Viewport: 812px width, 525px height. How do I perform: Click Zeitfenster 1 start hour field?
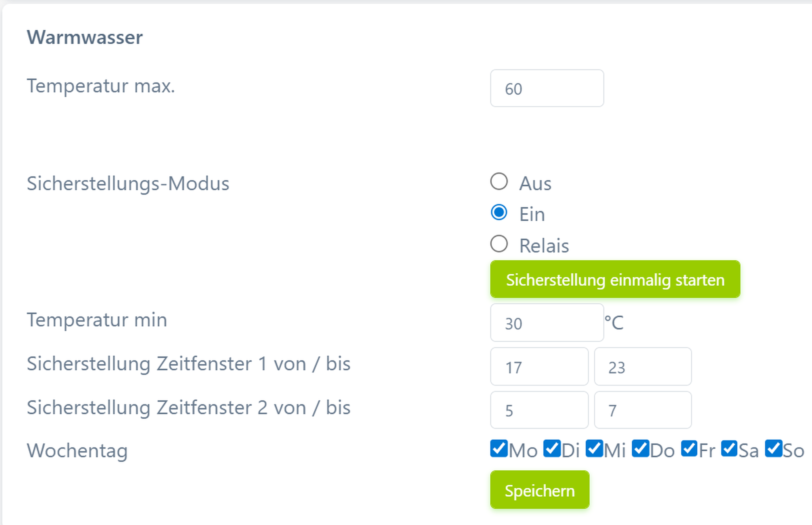(539, 367)
